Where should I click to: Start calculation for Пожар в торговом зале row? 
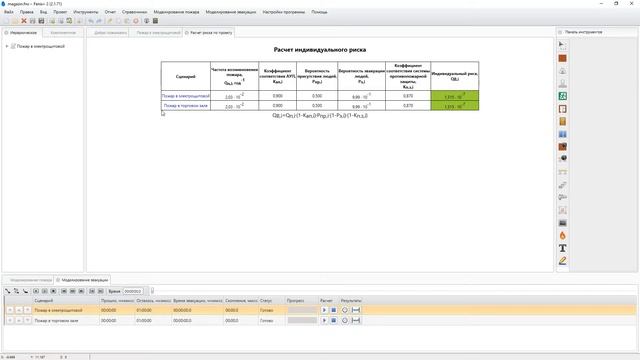click(x=324, y=320)
